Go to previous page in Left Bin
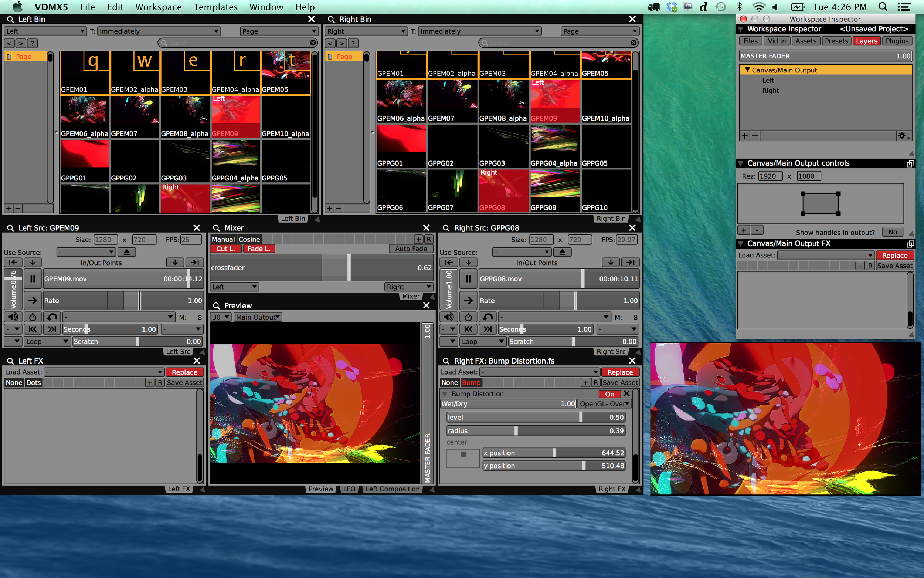 [x=10, y=43]
